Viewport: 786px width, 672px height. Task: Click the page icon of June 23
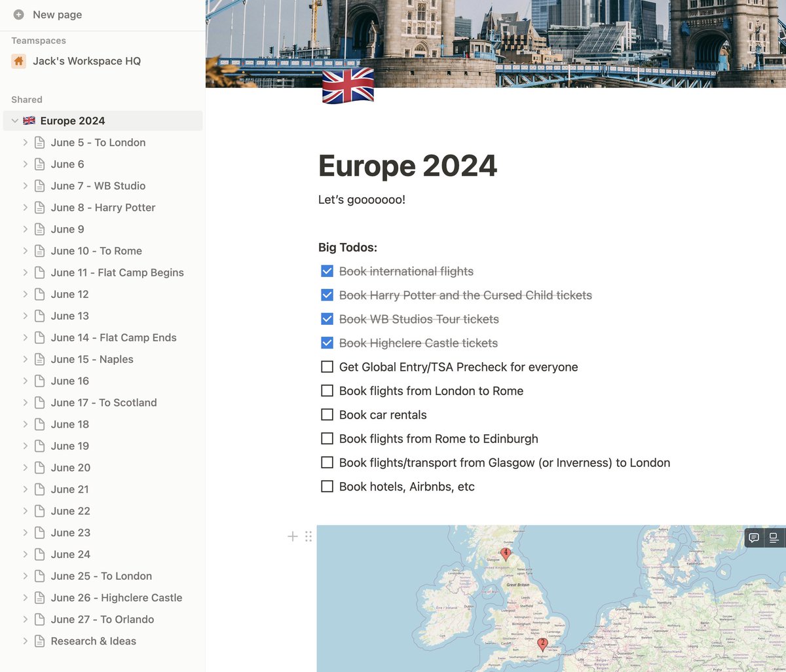tap(40, 532)
